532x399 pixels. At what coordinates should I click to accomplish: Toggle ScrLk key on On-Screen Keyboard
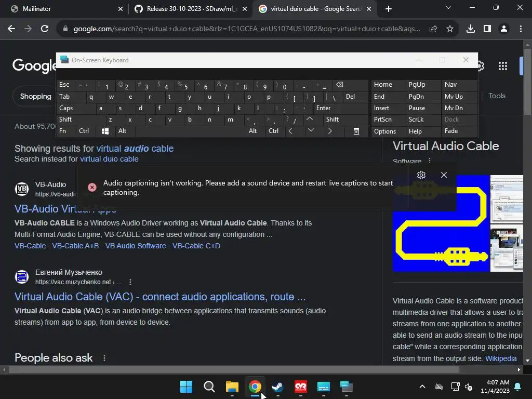tap(423, 119)
